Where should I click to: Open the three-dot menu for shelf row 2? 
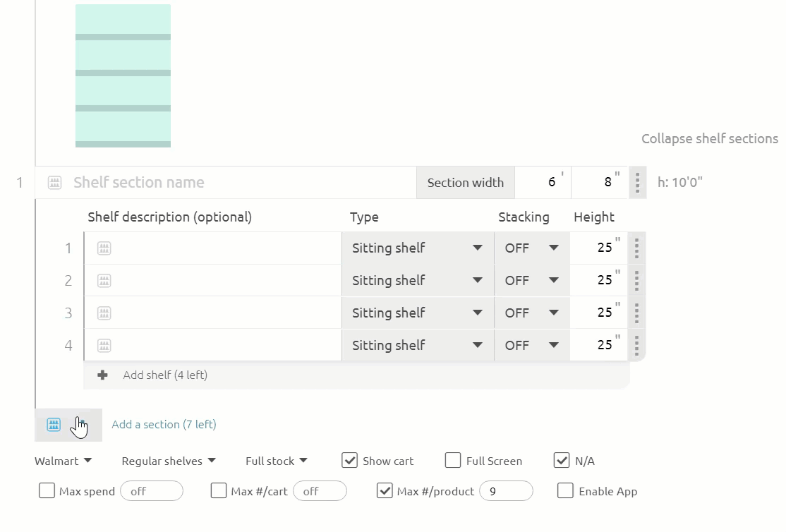636,281
